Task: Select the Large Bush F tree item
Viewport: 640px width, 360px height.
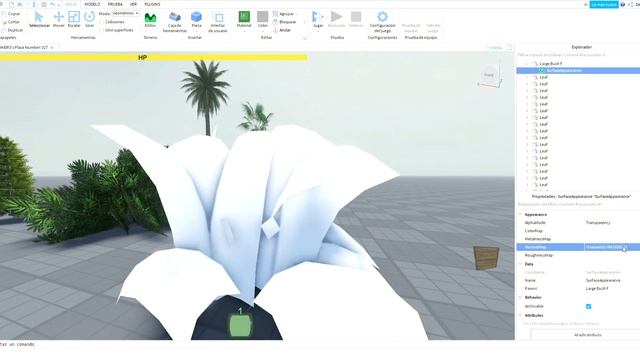Action: click(551, 64)
